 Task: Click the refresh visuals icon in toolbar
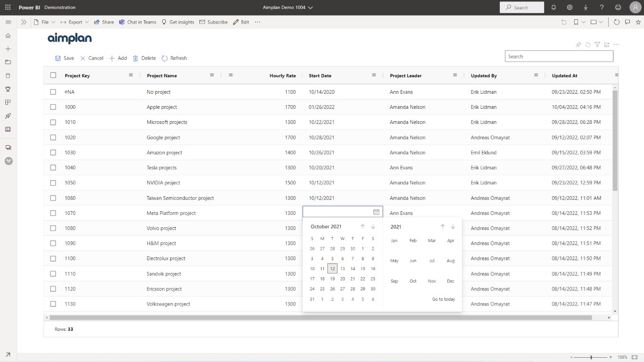617,22
